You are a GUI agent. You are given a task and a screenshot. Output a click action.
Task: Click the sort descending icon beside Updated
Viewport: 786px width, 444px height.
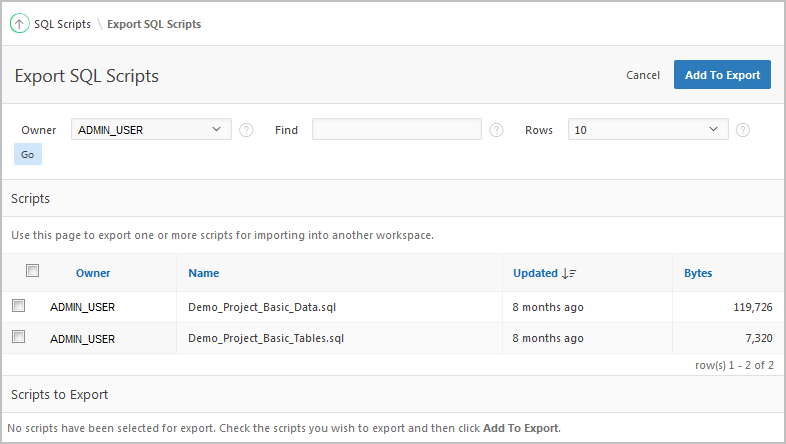point(570,273)
